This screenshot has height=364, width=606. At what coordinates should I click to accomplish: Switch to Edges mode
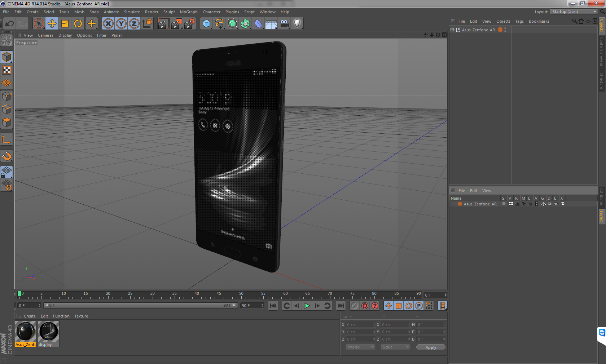click(6, 109)
